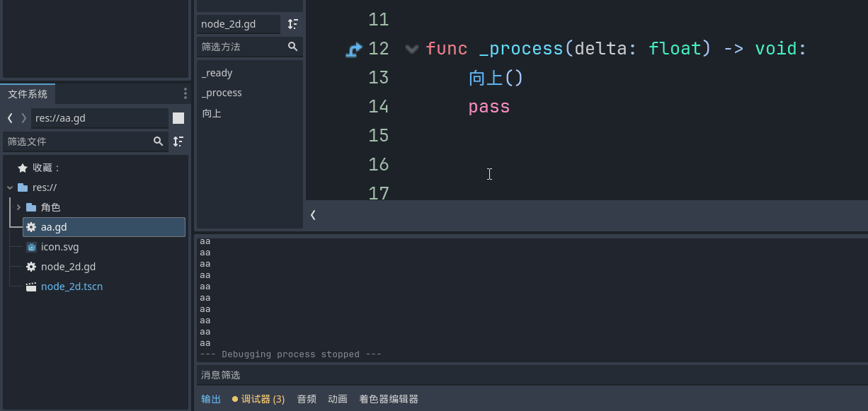Fold the _process function at line 12
The height and width of the screenshot is (411, 868).
[411, 49]
